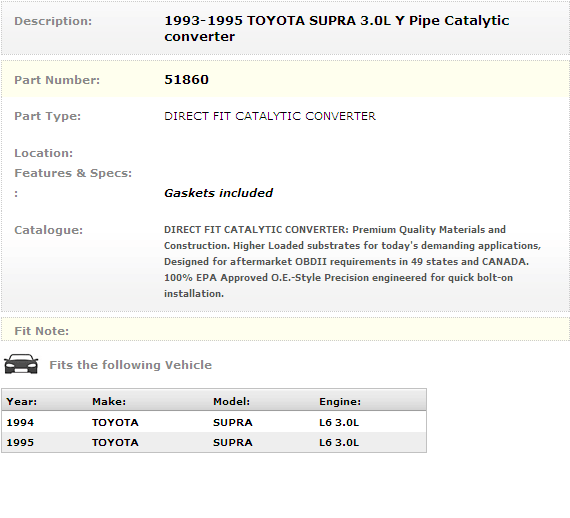Click the car icon beside Fits the following Vehicle
This screenshot has width=570, height=518.
tap(21, 364)
